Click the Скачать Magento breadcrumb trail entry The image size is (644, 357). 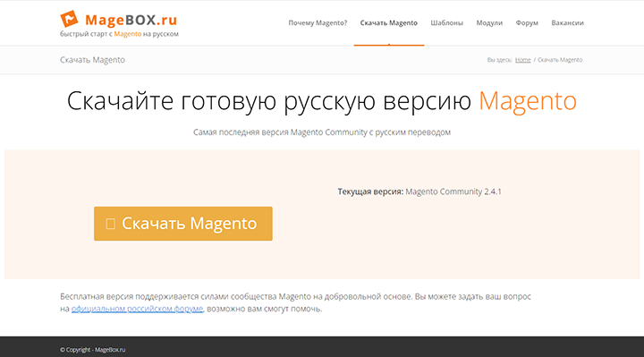tap(560, 60)
